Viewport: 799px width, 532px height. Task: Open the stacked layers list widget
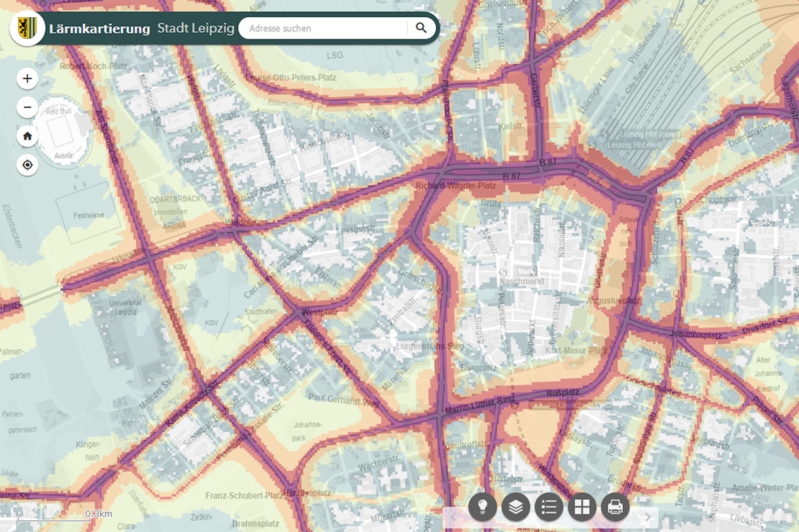pos(515,507)
